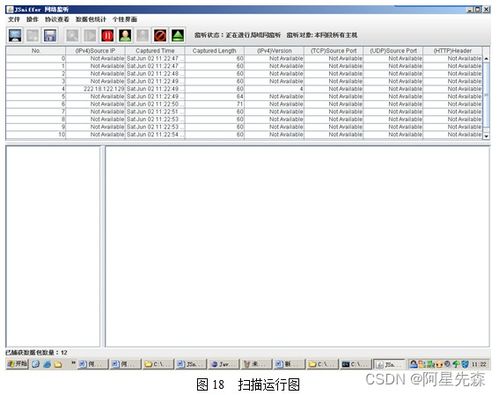
Task: Click the red prohibited-circle stop icon
Action: [160, 35]
